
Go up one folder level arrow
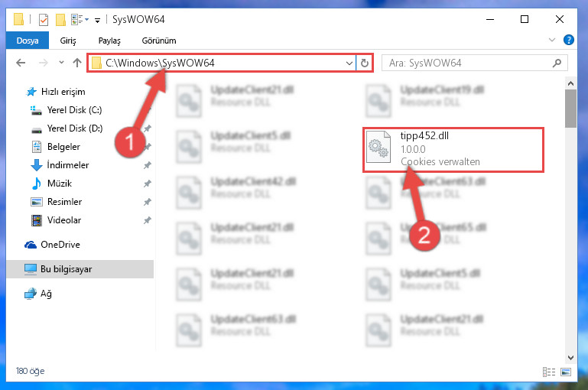click(77, 63)
